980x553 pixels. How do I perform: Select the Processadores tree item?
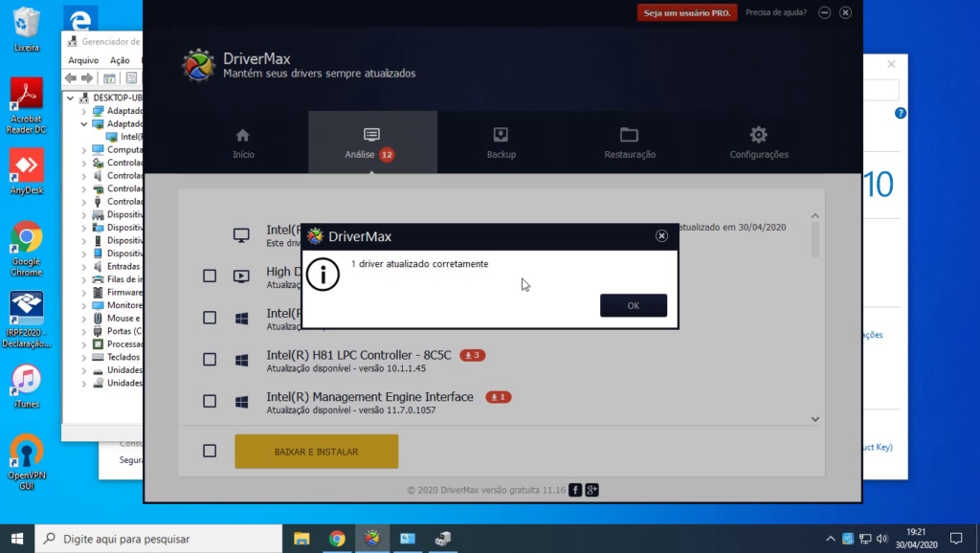coord(118,344)
